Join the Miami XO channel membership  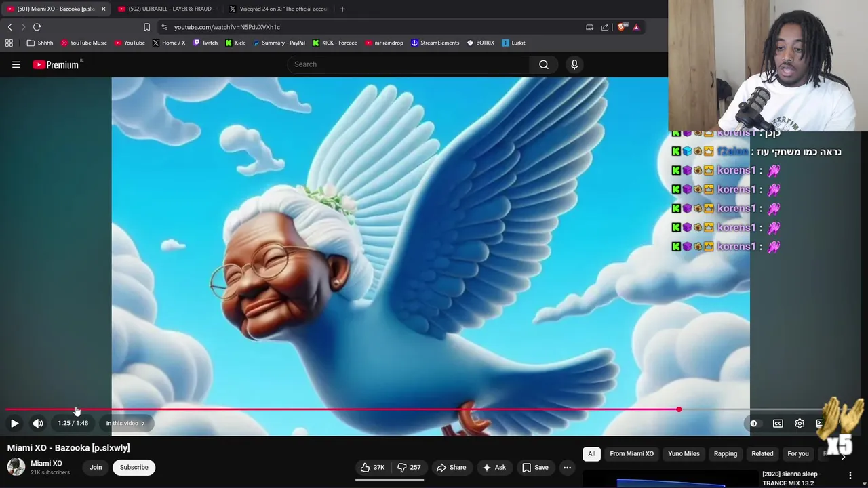click(96, 467)
